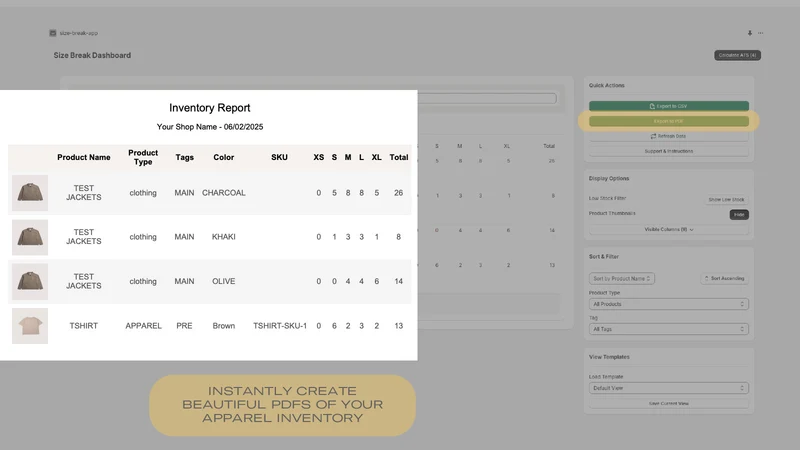Expand Visible Columns dropdown
This screenshot has width=800, height=450.
click(x=669, y=230)
